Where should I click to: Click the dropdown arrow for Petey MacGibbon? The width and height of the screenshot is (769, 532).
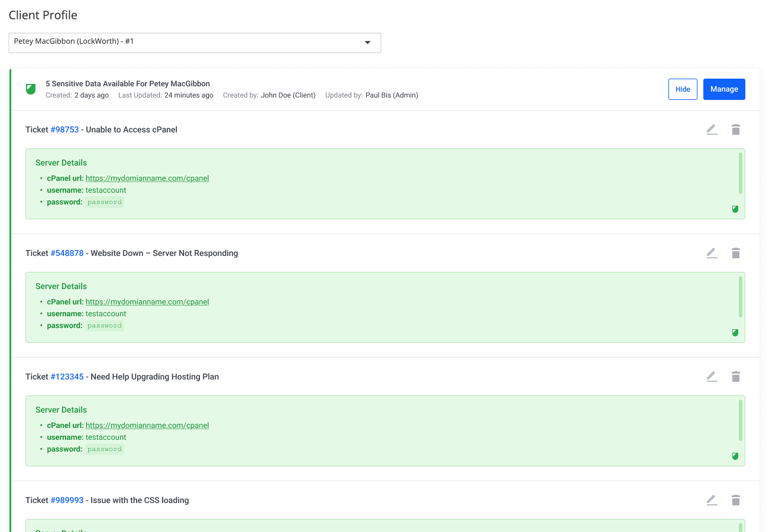367,43
